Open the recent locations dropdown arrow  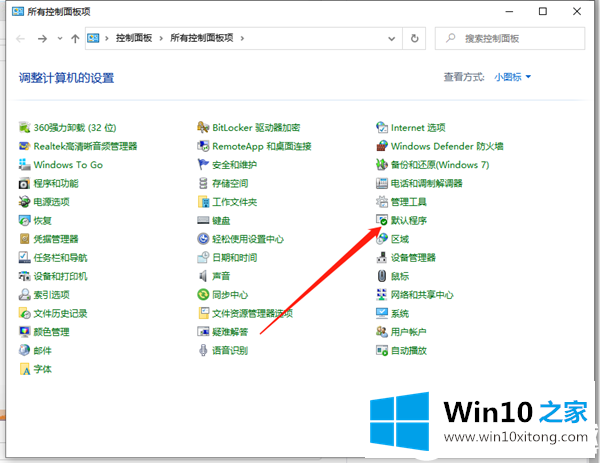coord(60,38)
